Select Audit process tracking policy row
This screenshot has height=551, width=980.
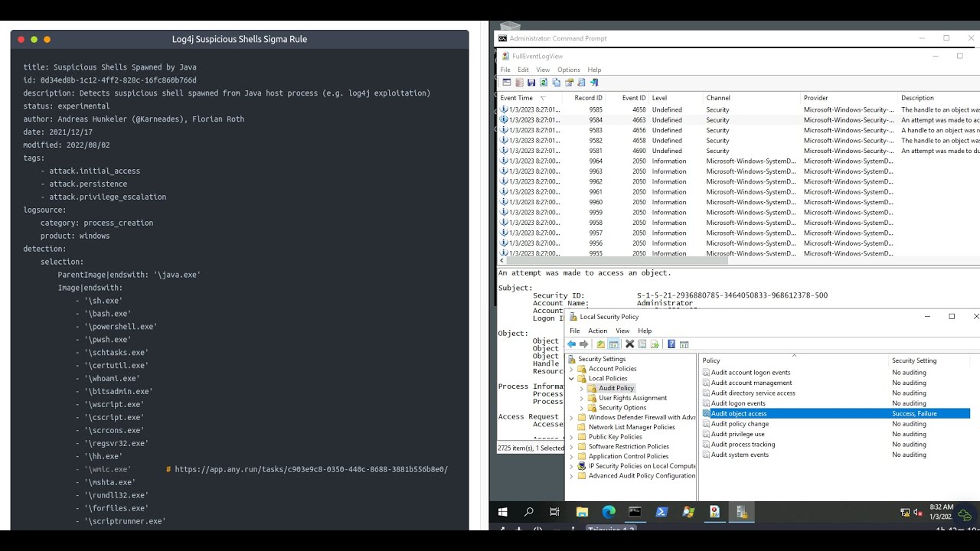pyautogui.click(x=835, y=445)
